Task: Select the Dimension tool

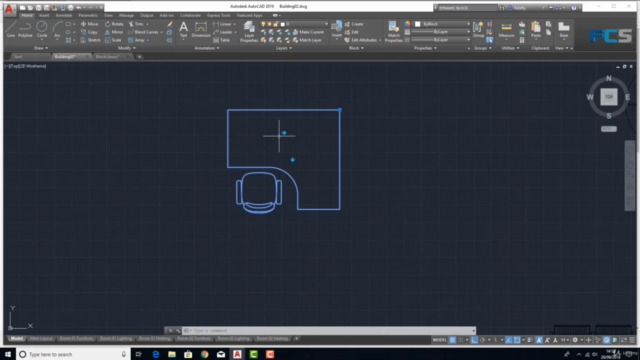Action: click(x=201, y=29)
